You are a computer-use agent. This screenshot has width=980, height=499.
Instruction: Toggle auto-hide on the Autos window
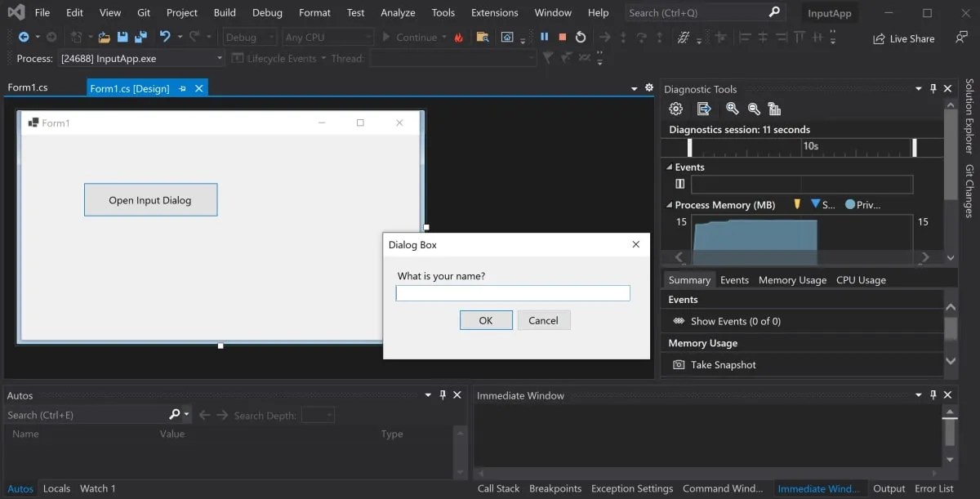coord(442,394)
